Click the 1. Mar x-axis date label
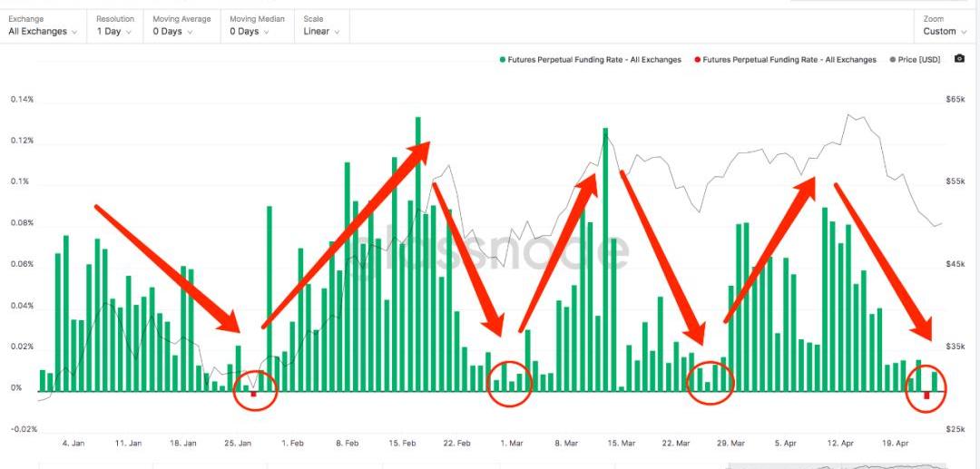Viewport: 980px width, 469px height. (x=511, y=444)
